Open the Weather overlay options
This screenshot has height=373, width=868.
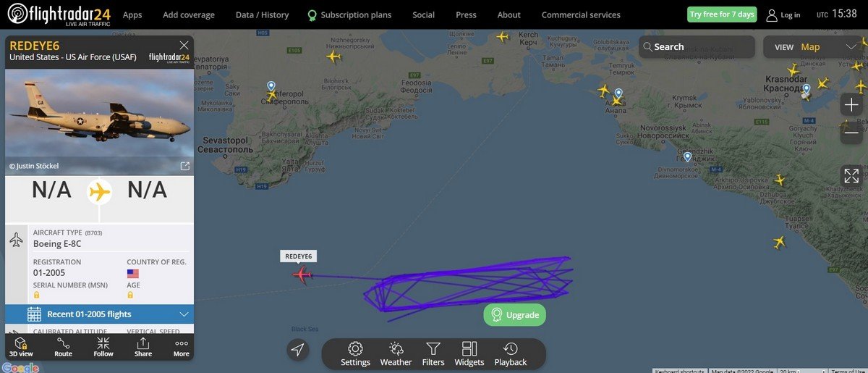396,354
